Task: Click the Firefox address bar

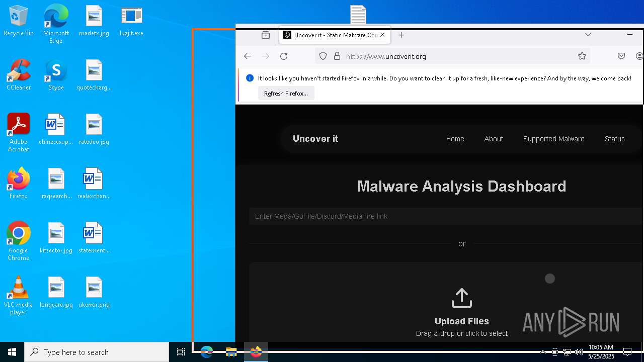Action: [453, 56]
